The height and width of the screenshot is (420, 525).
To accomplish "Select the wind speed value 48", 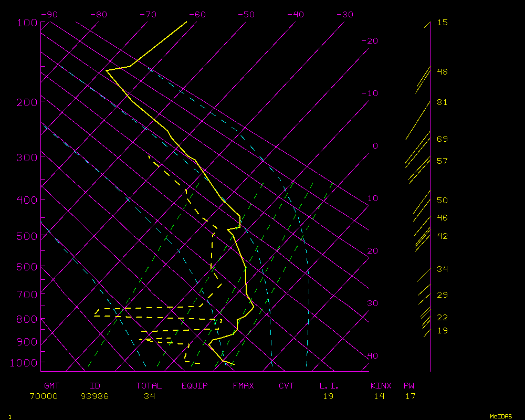I will click(x=442, y=72).
